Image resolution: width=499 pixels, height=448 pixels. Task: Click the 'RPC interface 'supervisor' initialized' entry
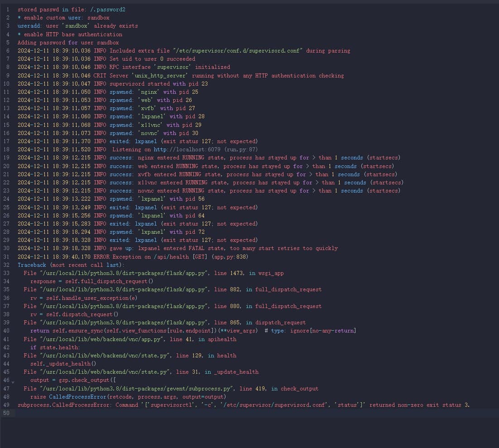click(x=124, y=67)
